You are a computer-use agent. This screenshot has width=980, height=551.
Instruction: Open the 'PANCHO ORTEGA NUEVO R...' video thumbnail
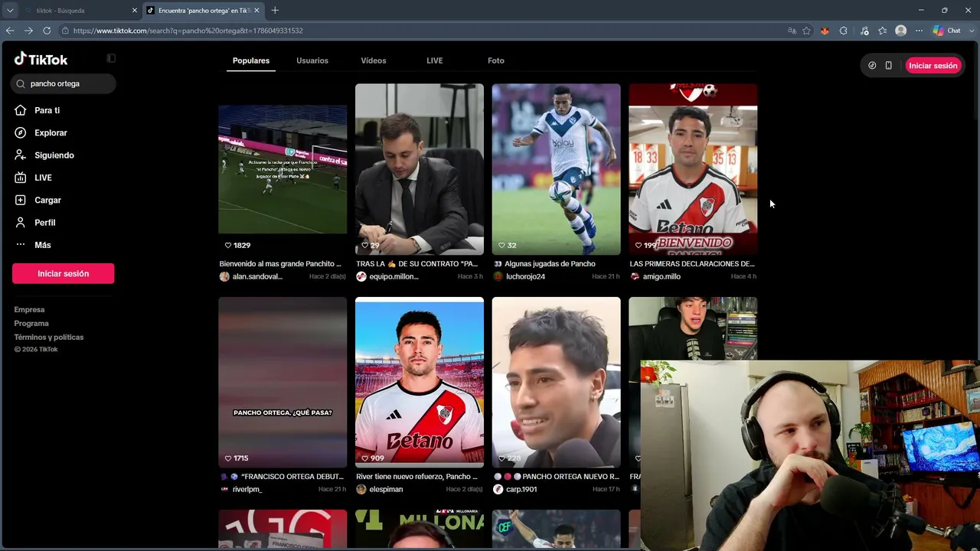pos(557,382)
